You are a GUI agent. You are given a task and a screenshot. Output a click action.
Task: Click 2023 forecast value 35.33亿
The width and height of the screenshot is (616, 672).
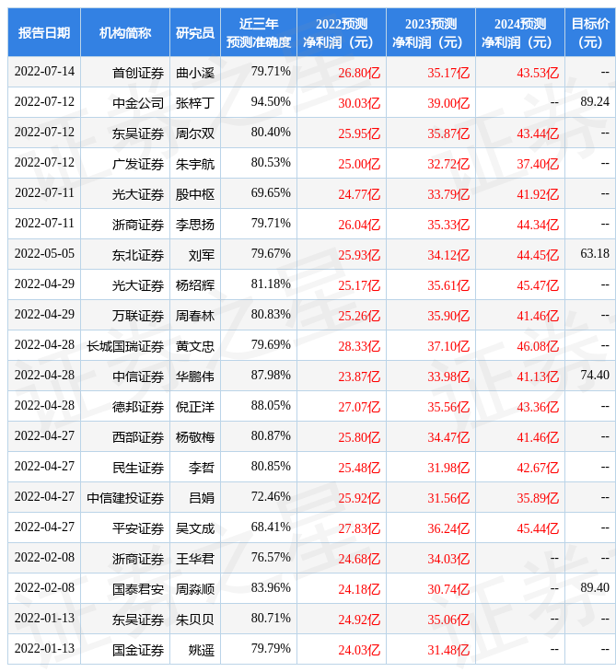coord(448,225)
